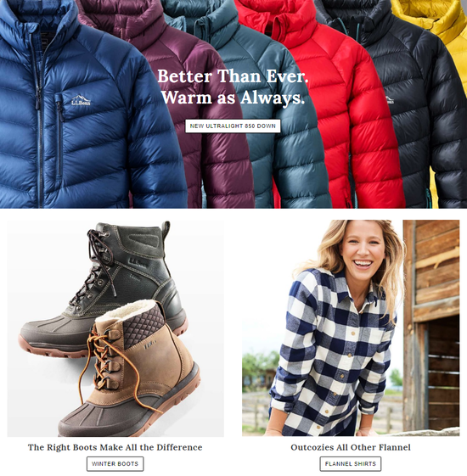Click the L.L.Bean logo on the black jacket
Image resolution: width=467 pixels, height=476 pixels.
tap(390, 100)
